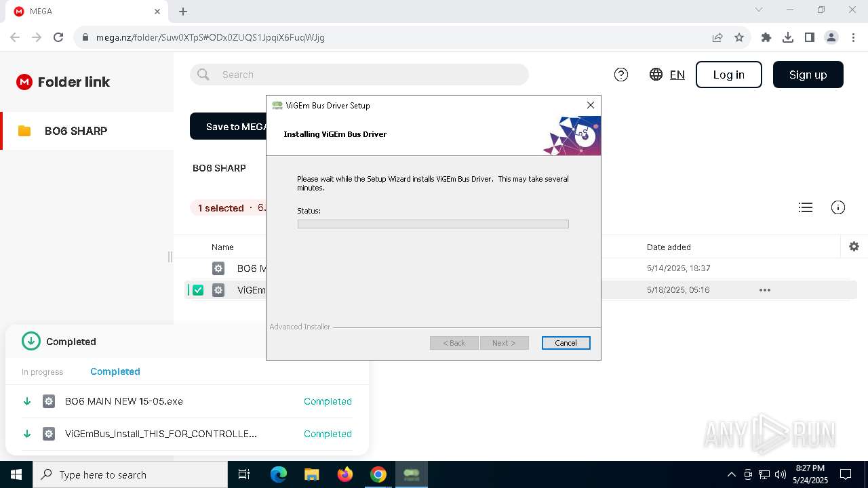Open the folder info icon
This screenshot has width=868, height=488.
[838, 207]
